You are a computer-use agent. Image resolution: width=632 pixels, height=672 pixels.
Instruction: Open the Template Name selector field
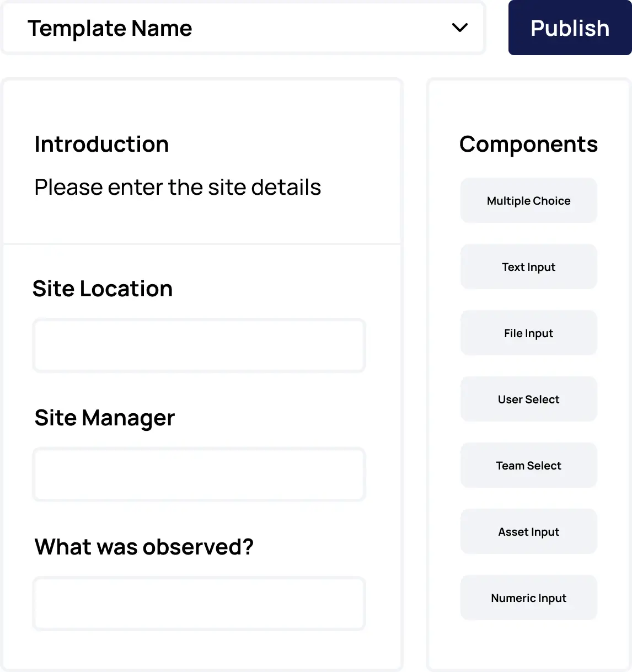click(243, 28)
